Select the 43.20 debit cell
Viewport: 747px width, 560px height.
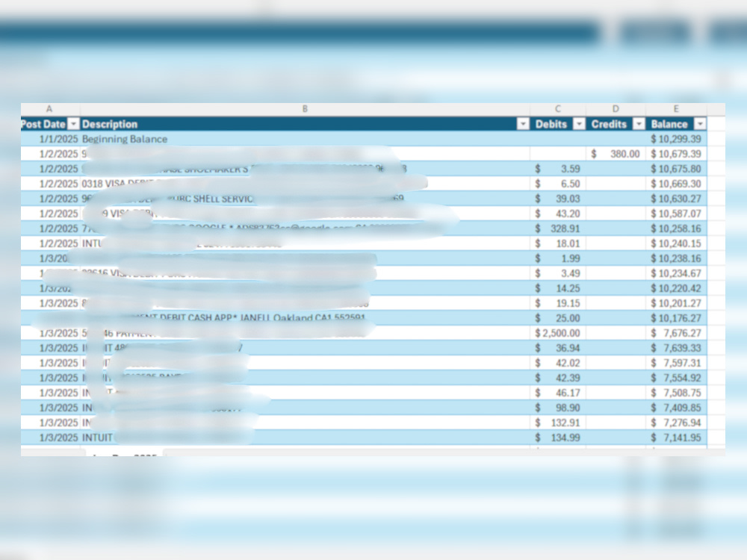[x=558, y=214]
